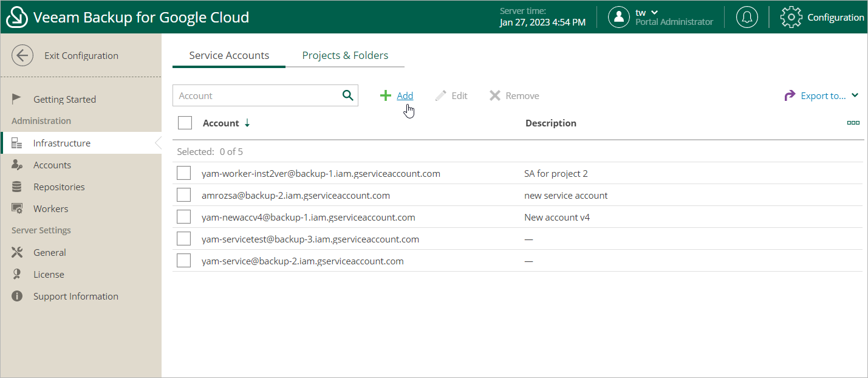Expand the tw user dropdown arrow
The image size is (868, 378).
(654, 12)
